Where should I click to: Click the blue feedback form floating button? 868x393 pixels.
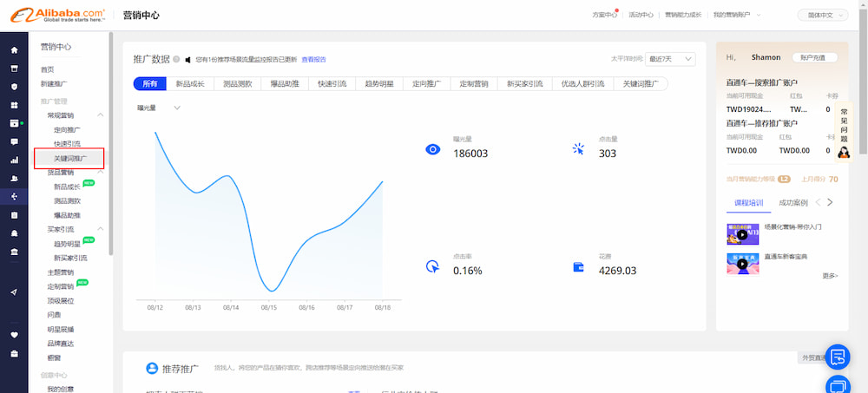click(x=838, y=357)
